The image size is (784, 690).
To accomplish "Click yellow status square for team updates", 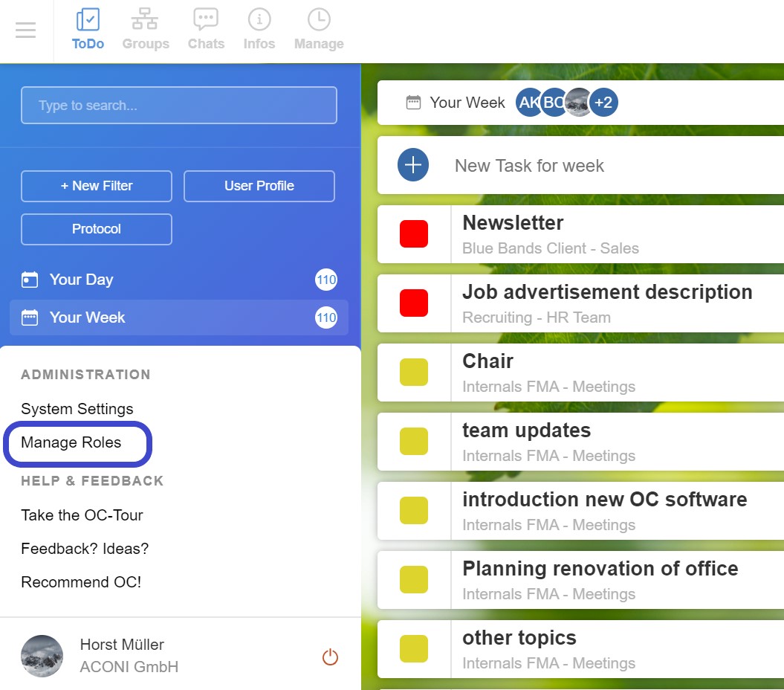I will 414,442.
